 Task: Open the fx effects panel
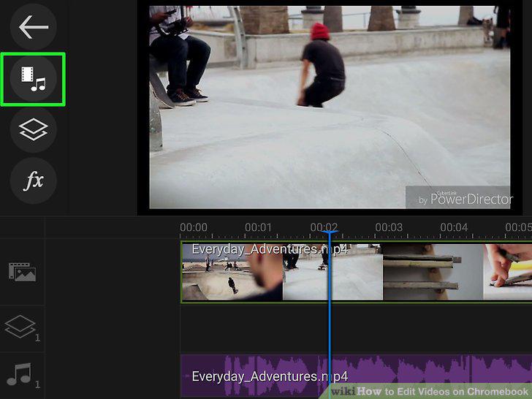[34, 180]
